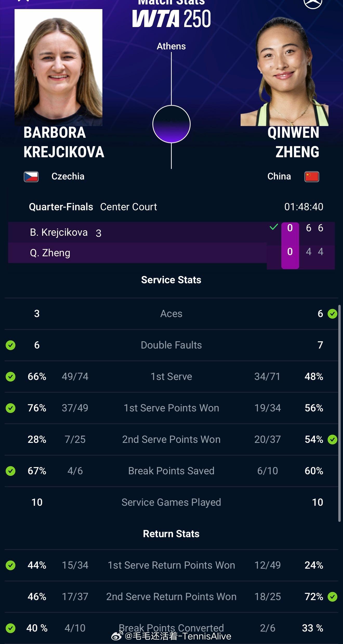Click the purple current game score indicator
Screen dimensions: 343x644
[x=290, y=245]
